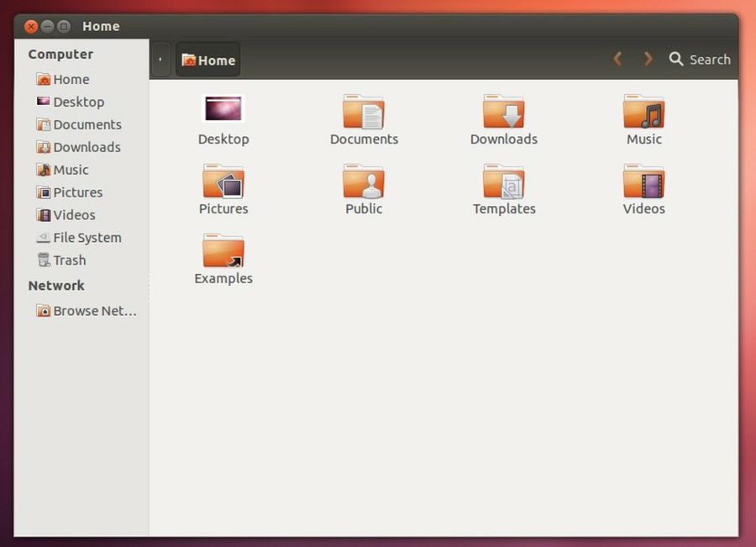Open the Documents folder icon in main pane

[x=364, y=112]
